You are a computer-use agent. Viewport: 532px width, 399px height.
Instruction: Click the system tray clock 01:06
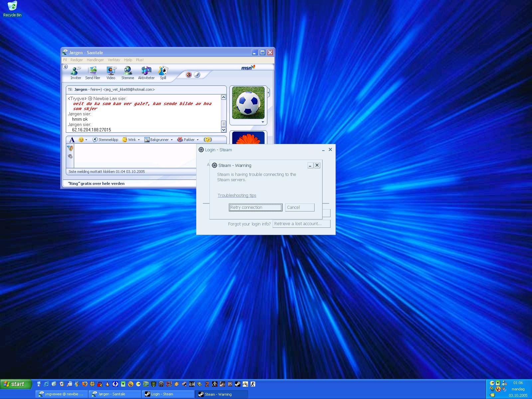518,383
